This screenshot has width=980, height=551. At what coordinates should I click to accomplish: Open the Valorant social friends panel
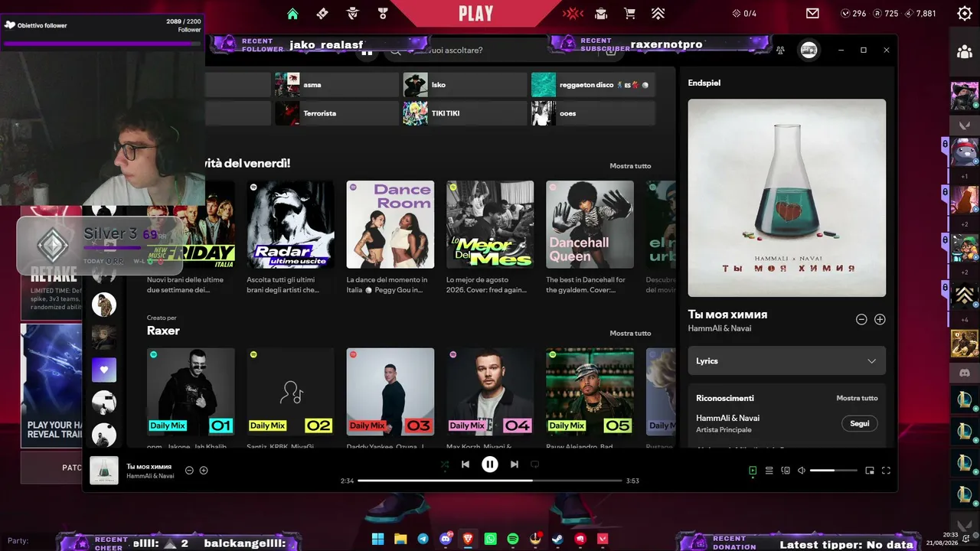pyautogui.click(x=964, y=52)
